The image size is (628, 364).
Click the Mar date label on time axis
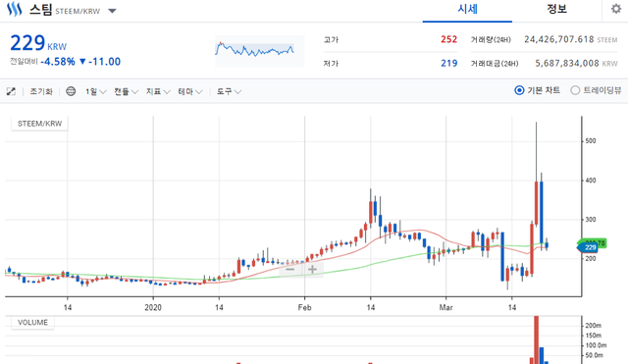445,307
